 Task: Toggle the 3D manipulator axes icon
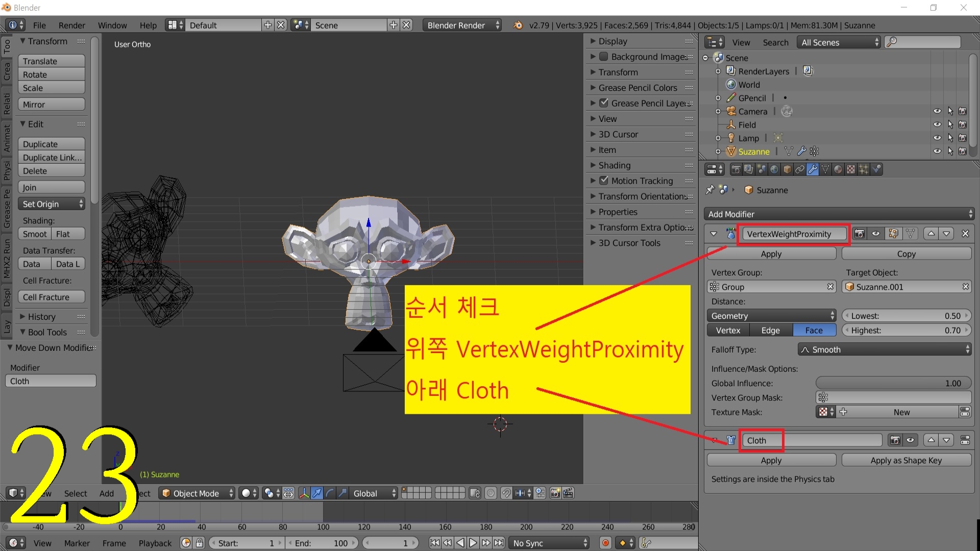coord(304,493)
